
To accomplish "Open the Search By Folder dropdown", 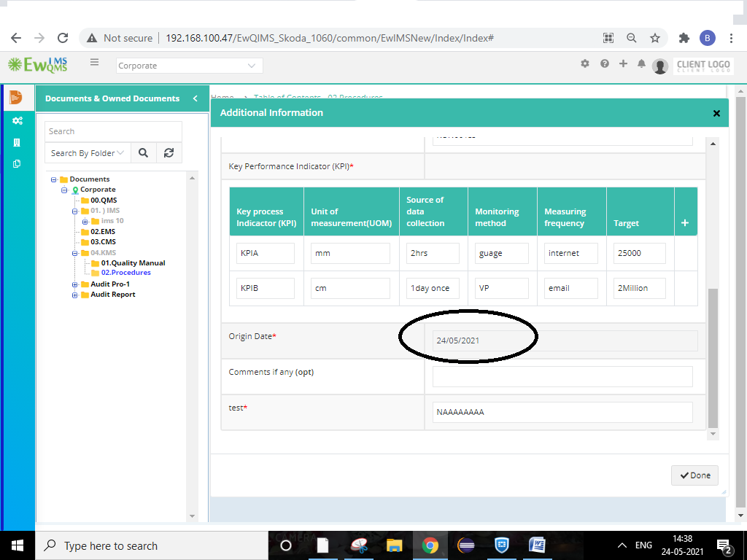I will 88,153.
